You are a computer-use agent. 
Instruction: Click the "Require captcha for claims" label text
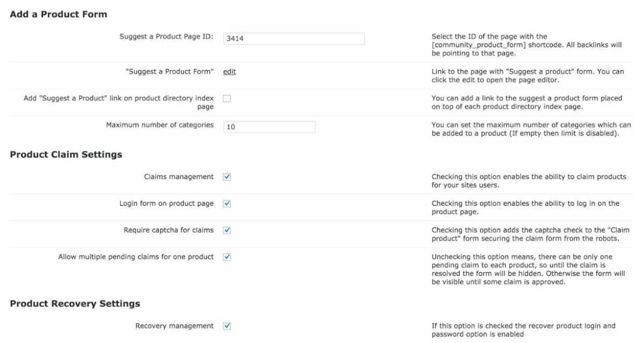point(169,230)
